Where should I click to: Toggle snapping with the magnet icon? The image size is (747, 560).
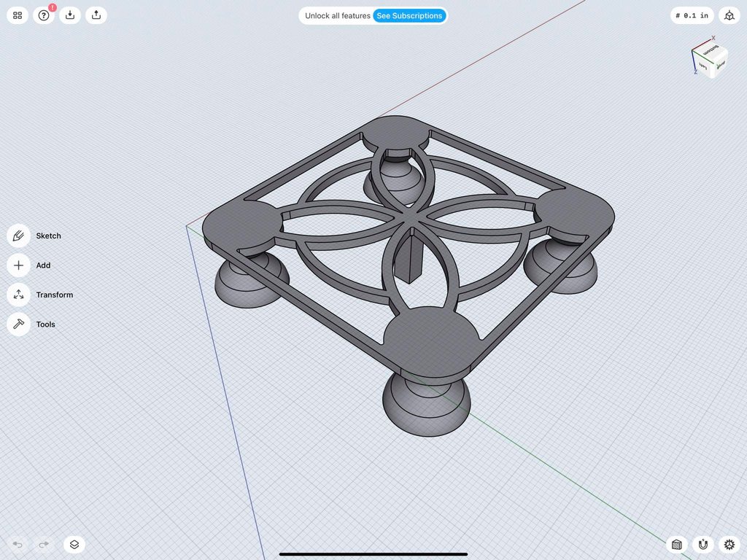703,545
